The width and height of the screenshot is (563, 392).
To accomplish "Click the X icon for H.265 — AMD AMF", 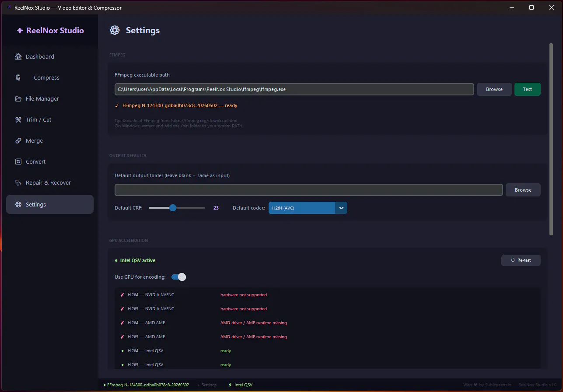I will 122,337.
